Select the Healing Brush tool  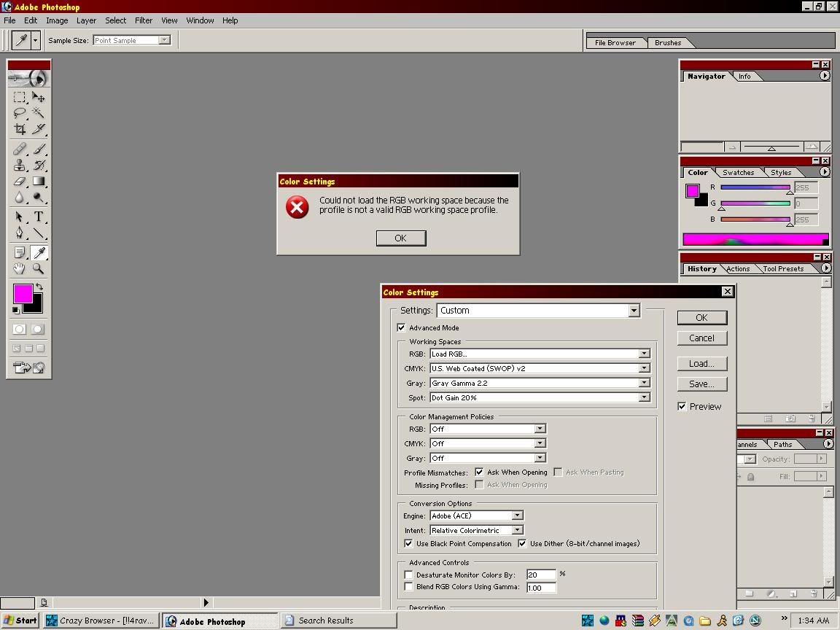point(20,149)
